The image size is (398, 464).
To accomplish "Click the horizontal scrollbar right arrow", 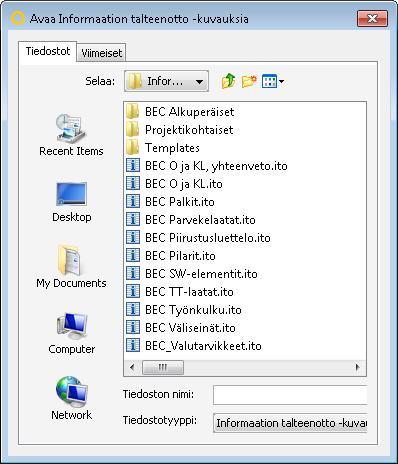I will (357, 367).
